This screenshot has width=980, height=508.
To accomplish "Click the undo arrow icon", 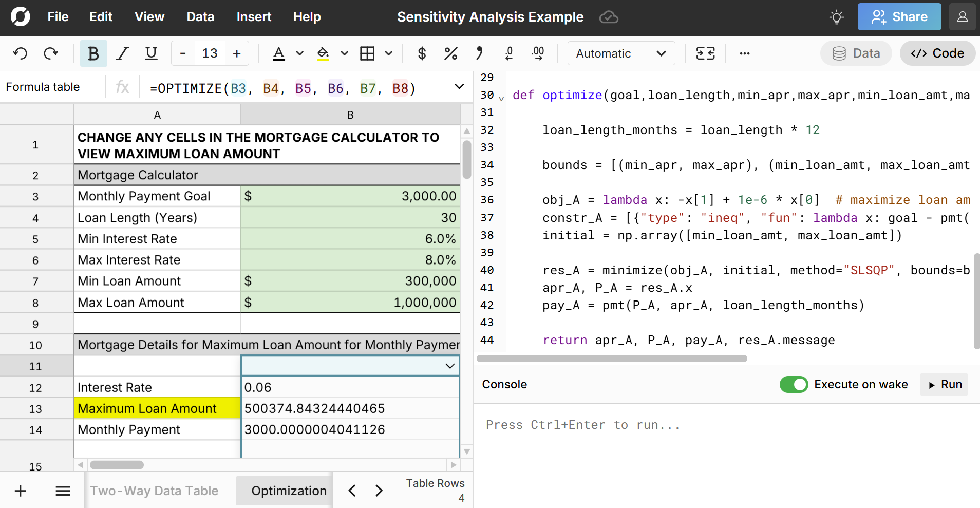I will pyautogui.click(x=21, y=53).
